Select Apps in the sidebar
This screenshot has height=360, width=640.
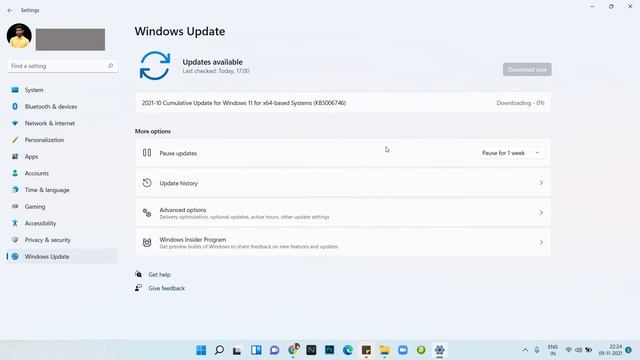[x=62, y=157]
